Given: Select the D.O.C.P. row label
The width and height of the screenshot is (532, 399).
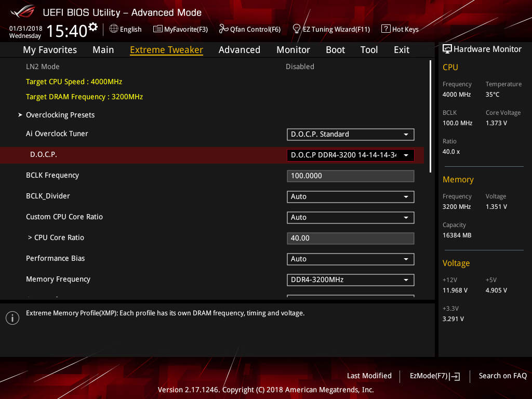Looking at the screenshot, I should coord(44,154).
